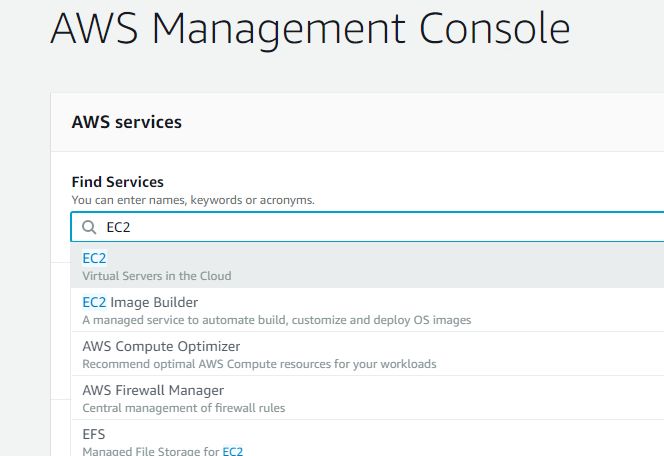
Task: Click the 'Find Services' label
Action: click(118, 182)
